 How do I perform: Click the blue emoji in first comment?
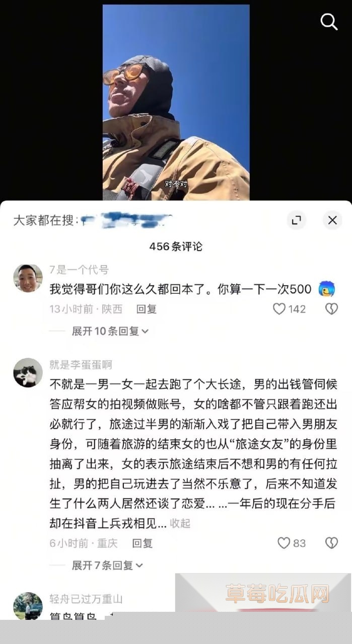click(326, 289)
